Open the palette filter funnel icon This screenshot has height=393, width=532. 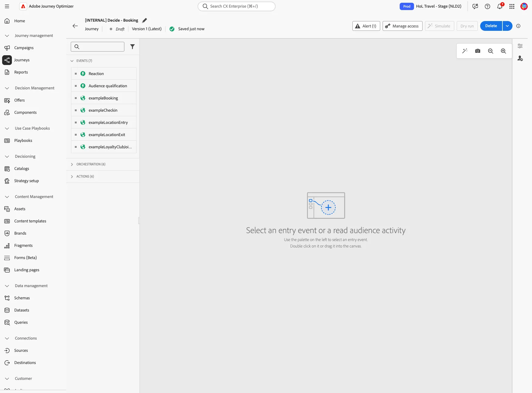133,47
